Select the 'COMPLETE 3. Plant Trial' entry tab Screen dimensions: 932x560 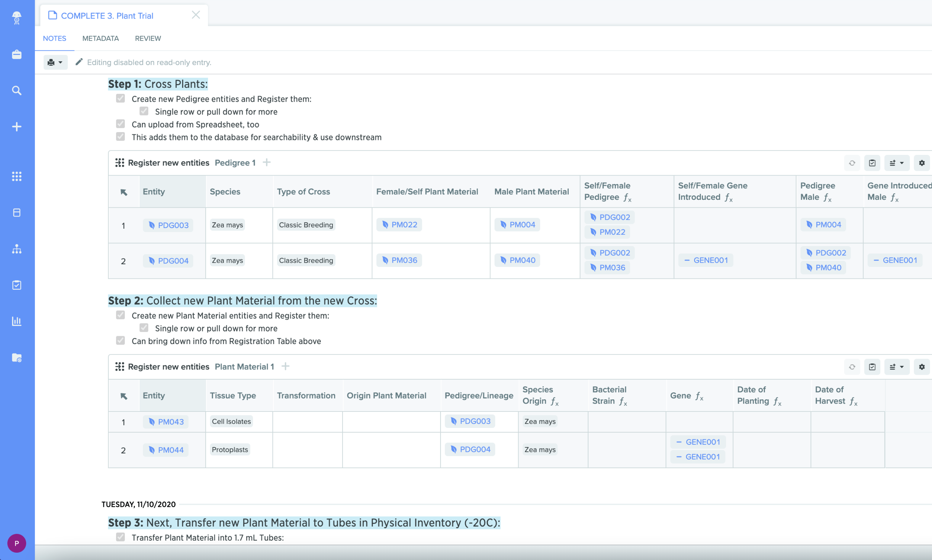pyautogui.click(x=107, y=16)
